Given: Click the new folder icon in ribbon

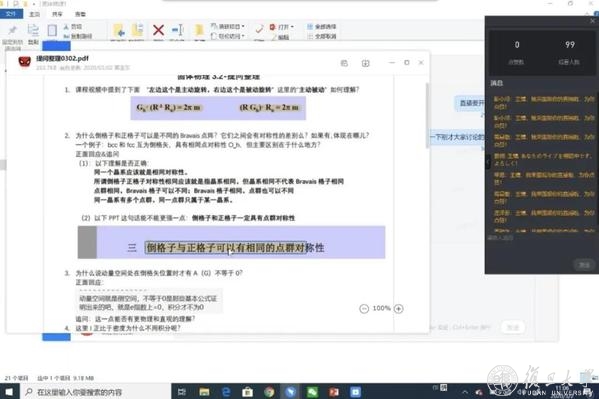Looking at the screenshot, I should pyautogui.click(x=199, y=30).
